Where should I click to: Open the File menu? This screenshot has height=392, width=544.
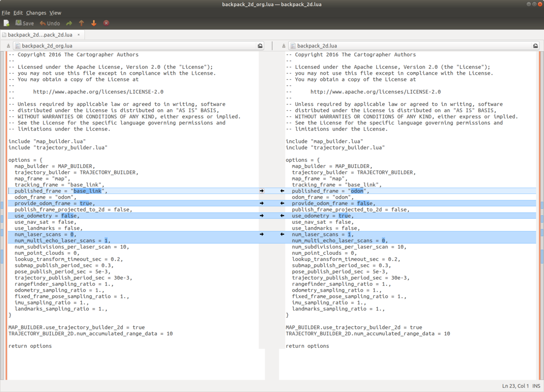6,13
